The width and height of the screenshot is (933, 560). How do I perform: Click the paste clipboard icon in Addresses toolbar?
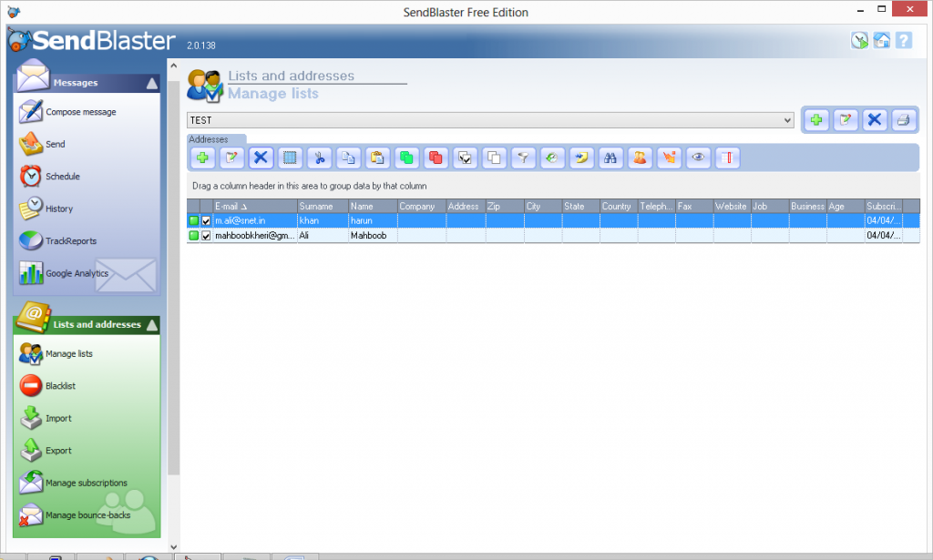pyautogui.click(x=377, y=158)
